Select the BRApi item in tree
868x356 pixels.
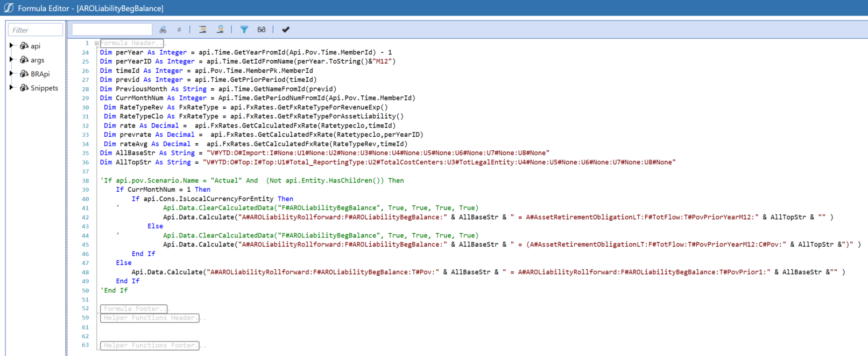(40, 74)
